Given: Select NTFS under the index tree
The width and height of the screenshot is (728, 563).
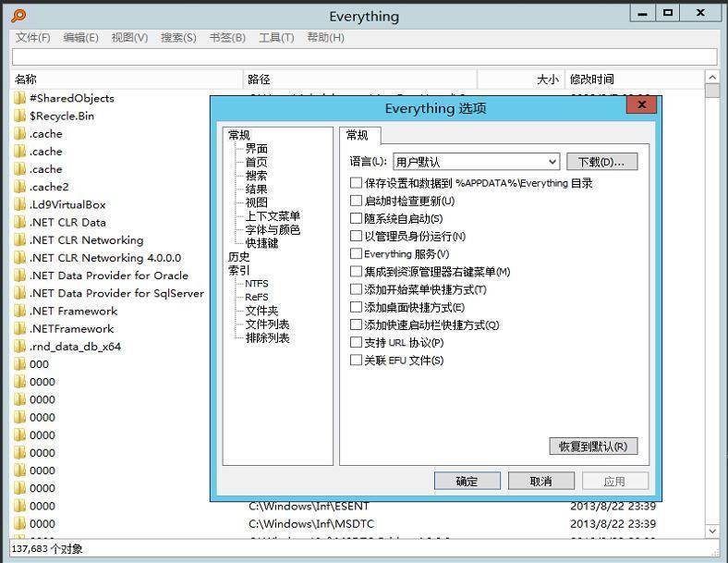Looking at the screenshot, I should pyautogui.click(x=257, y=284).
